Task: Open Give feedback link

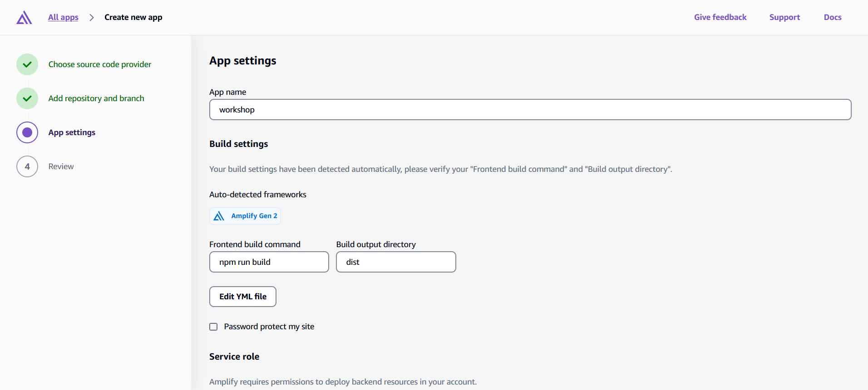Action: click(720, 17)
